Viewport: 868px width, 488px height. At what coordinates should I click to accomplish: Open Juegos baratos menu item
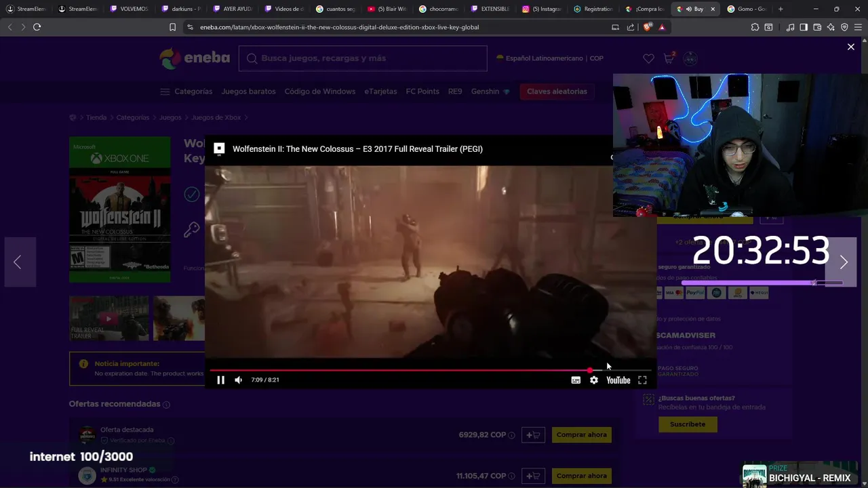click(x=248, y=91)
